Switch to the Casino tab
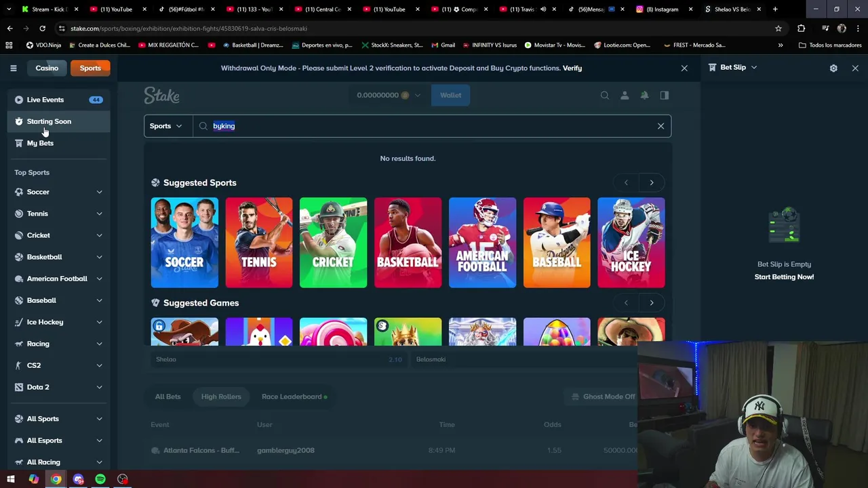The image size is (868, 488). (47, 68)
